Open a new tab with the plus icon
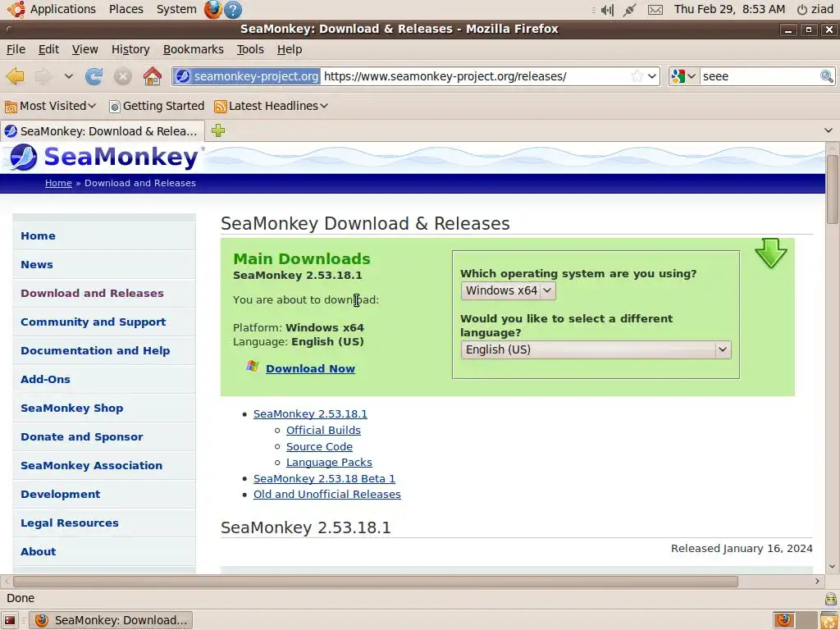Viewport: 840px width, 630px height. pos(218,130)
